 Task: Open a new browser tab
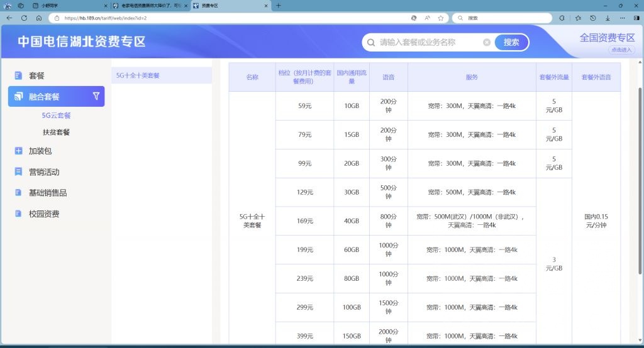tap(279, 5)
